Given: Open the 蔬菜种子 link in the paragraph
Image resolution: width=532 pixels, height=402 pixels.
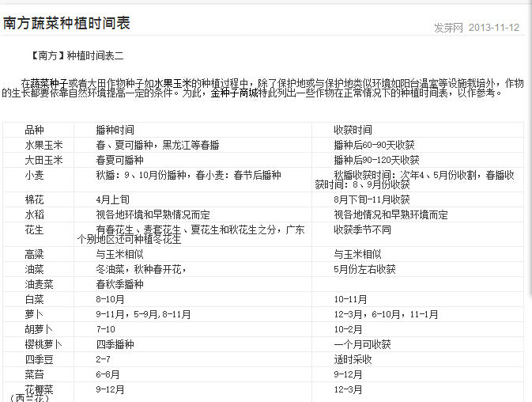Looking at the screenshot, I should point(49,83).
